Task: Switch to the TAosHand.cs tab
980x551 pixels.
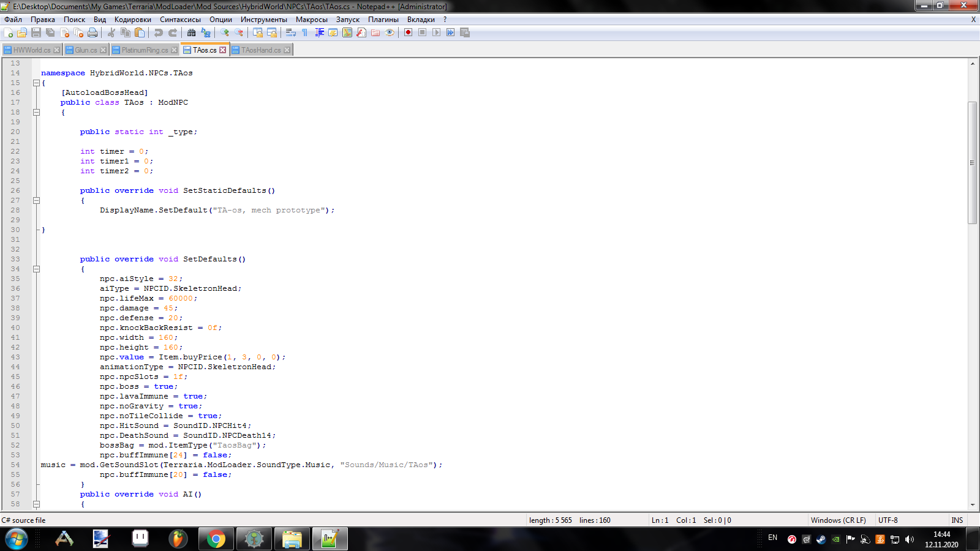Action: 261,50
